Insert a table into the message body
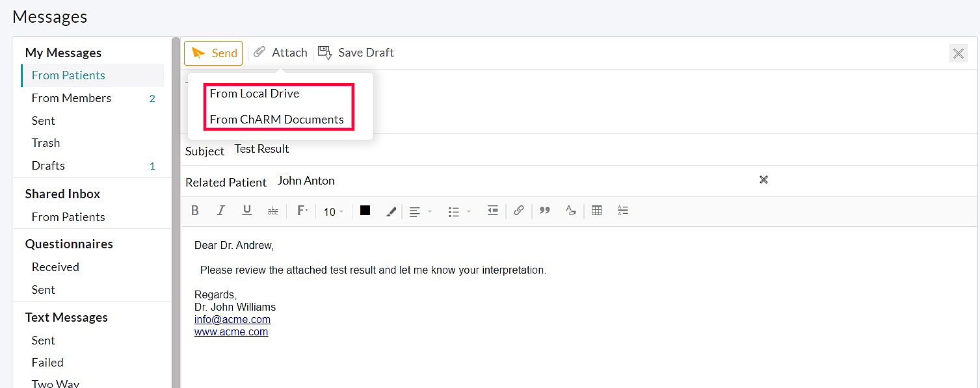This screenshot has height=388, width=980. pyautogui.click(x=596, y=211)
